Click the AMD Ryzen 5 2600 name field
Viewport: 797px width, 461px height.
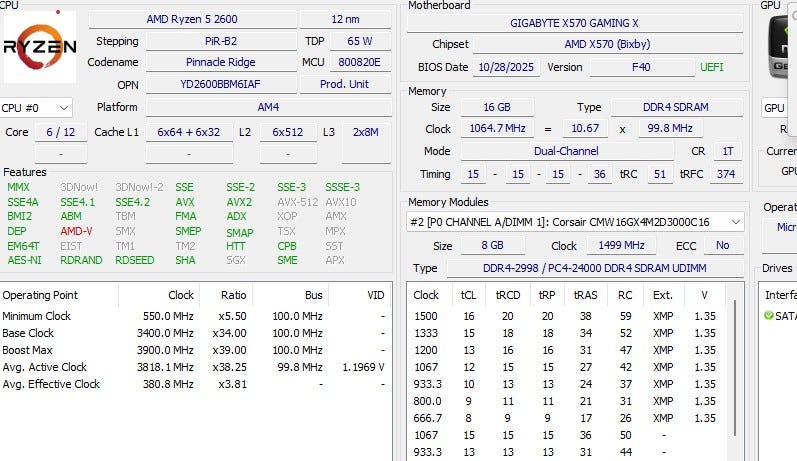click(192, 19)
